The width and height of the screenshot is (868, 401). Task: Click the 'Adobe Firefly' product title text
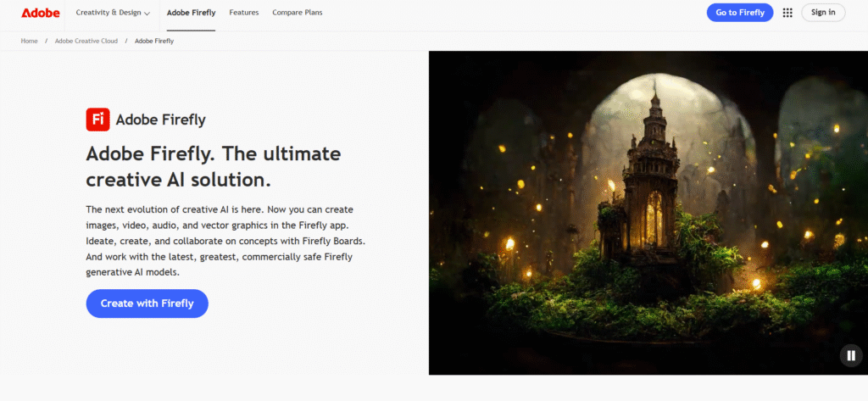tap(160, 120)
